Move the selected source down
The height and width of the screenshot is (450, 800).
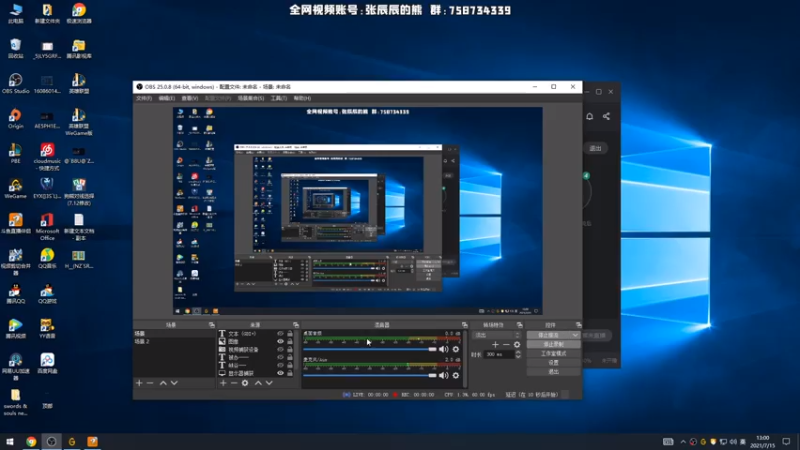pyautogui.click(x=269, y=383)
